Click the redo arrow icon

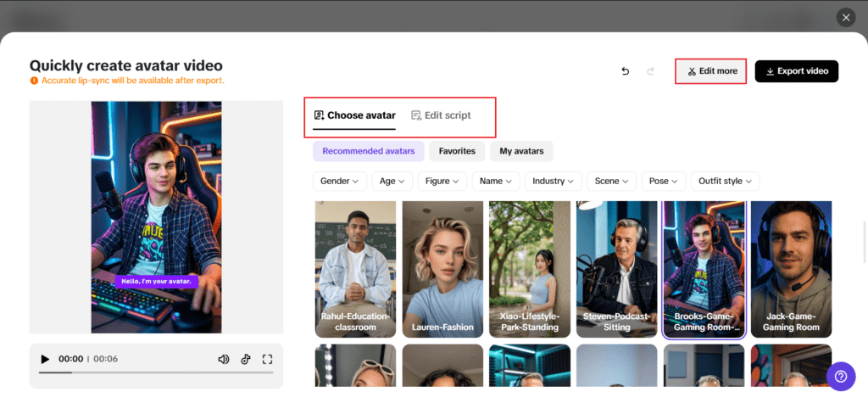[x=651, y=71]
